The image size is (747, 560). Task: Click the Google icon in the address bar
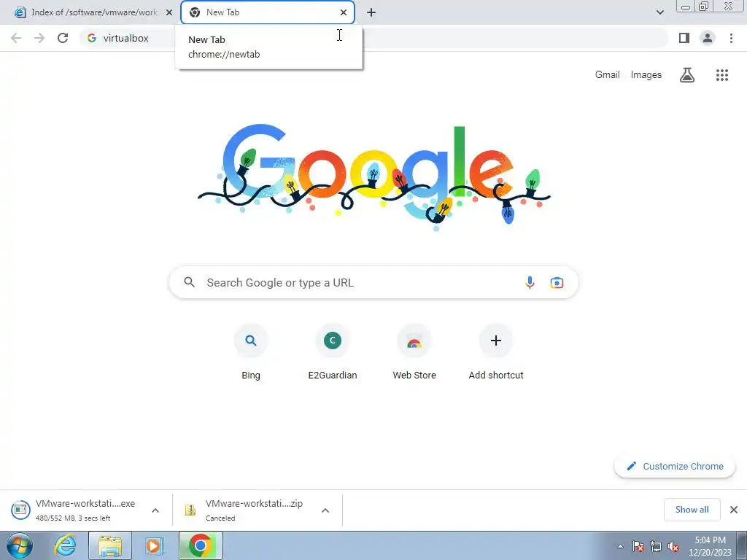coord(92,38)
